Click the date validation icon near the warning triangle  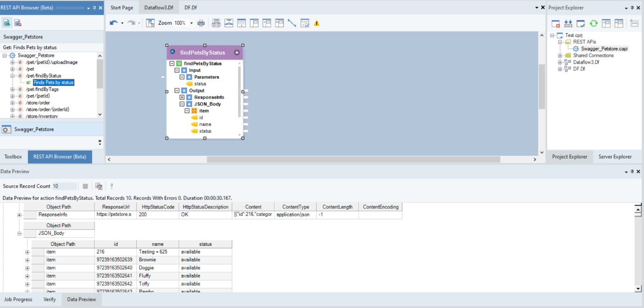(304, 22)
